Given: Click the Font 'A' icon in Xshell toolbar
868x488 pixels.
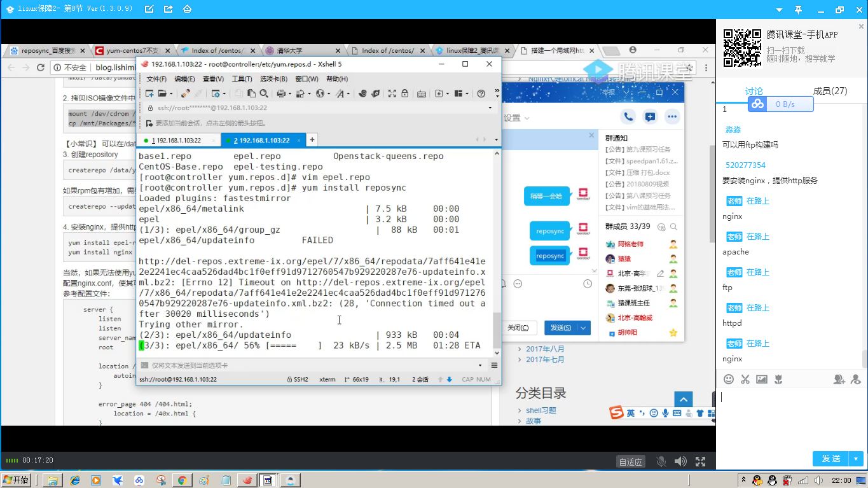Looking at the screenshot, I should pyautogui.click(x=340, y=94).
